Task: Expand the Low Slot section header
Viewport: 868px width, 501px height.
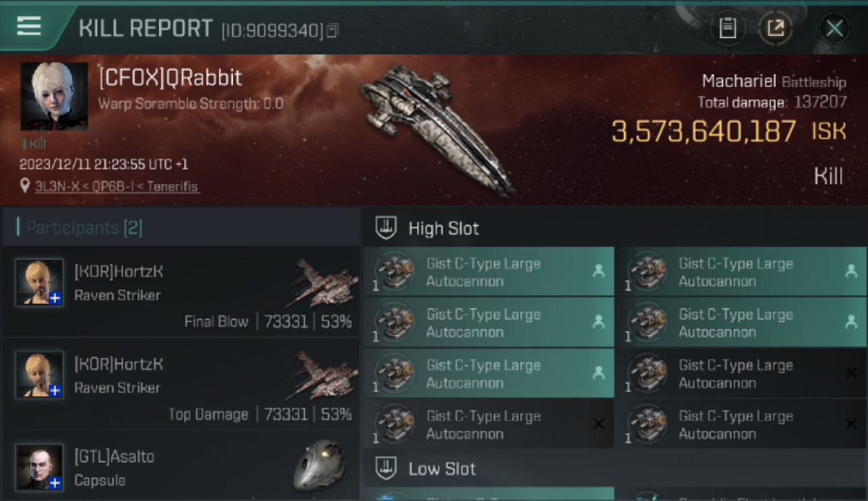Action: [x=442, y=468]
